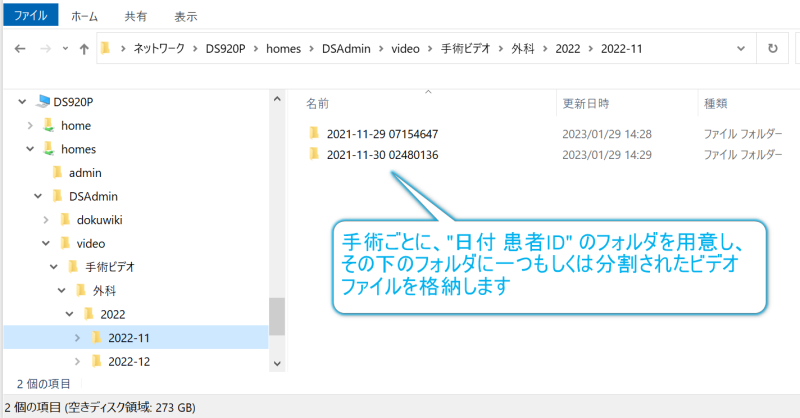The image size is (800, 418).
Task: Click the navigation pane scrollbar thumb
Action: (x=277, y=316)
